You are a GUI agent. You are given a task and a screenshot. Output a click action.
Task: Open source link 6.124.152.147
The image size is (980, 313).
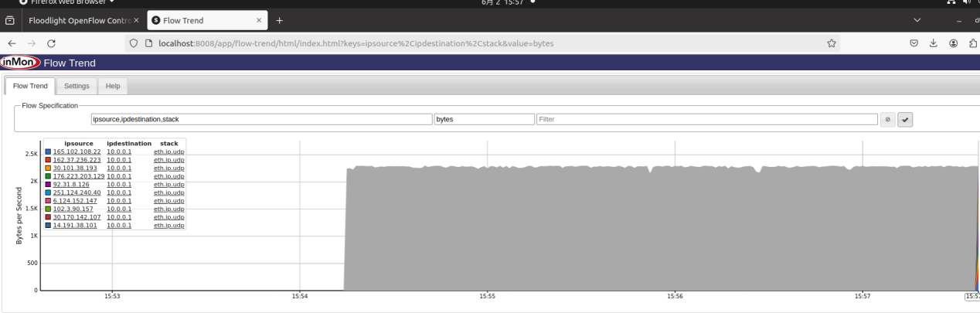click(x=75, y=201)
